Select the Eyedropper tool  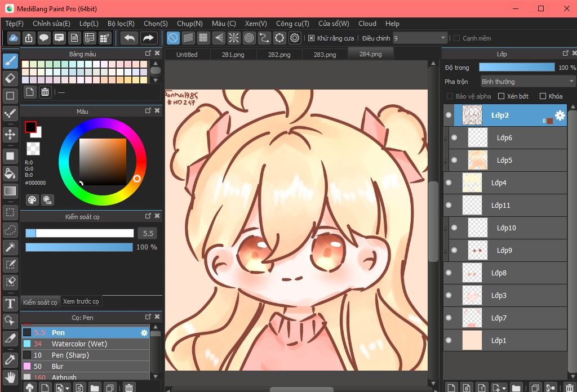[10, 360]
